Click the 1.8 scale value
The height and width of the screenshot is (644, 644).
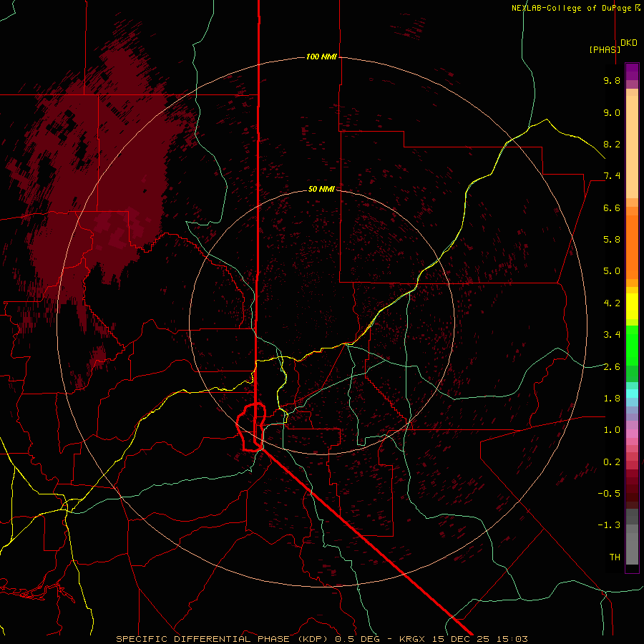click(612, 399)
